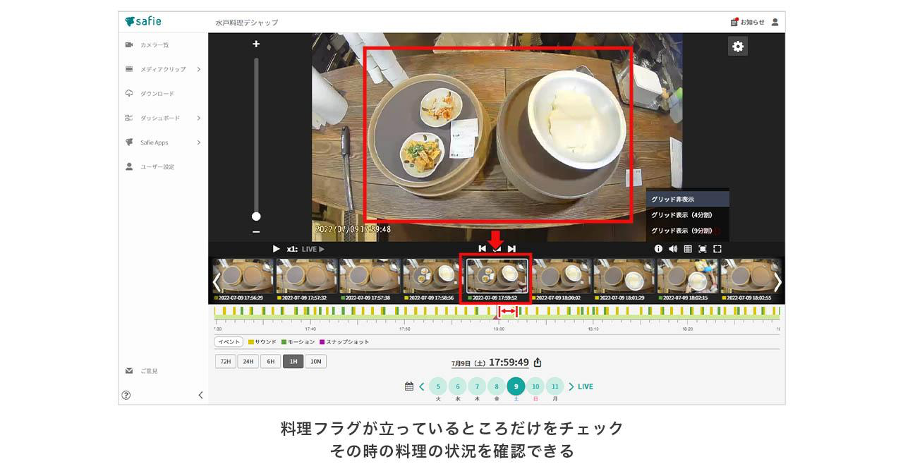Select グリッド表示 (9分割) option
The width and height of the screenshot is (904, 476).
tap(688, 231)
